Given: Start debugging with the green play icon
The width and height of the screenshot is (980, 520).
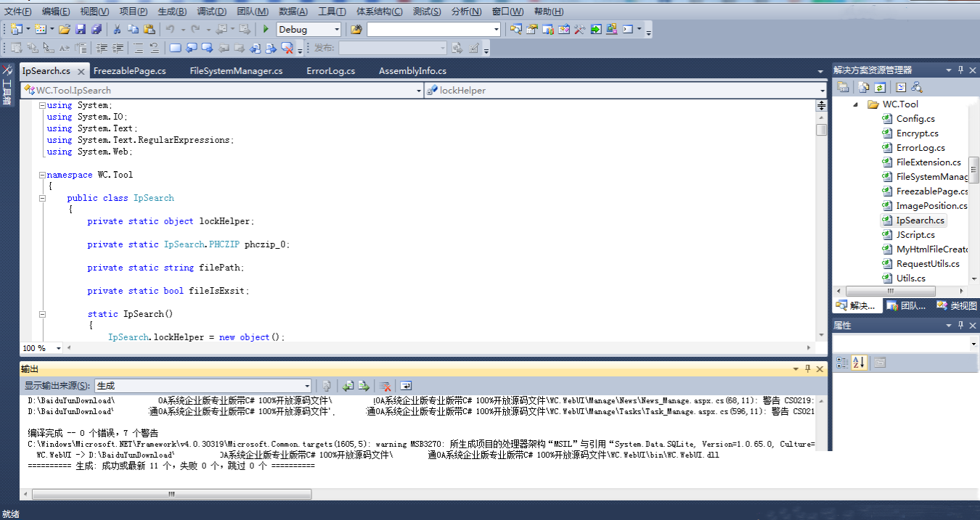Looking at the screenshot, I should pyautogui.click(x=266, y=29).
